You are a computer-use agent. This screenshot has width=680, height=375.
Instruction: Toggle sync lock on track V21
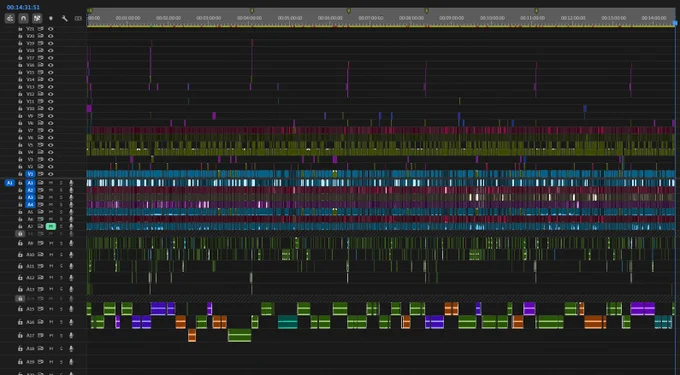click(40, 29)
